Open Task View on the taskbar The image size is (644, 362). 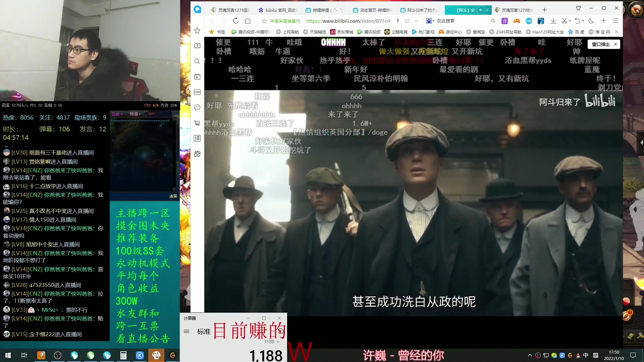point(24,355)
